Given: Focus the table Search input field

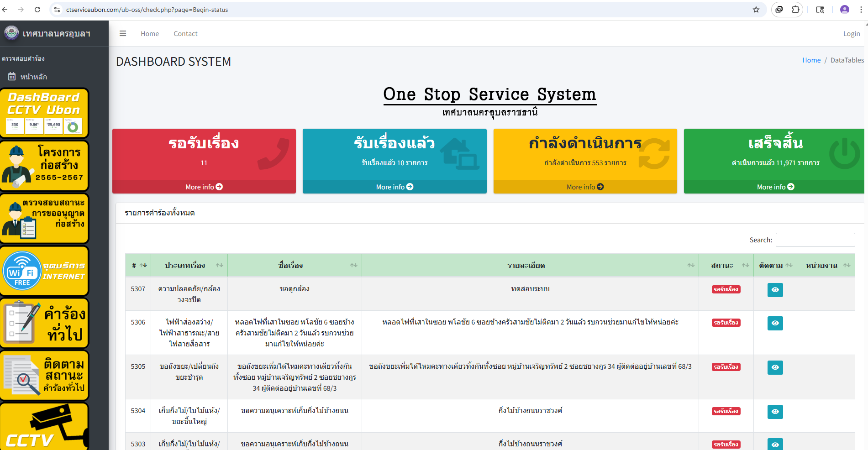Looking at the screenshot, I should (815, 240).
